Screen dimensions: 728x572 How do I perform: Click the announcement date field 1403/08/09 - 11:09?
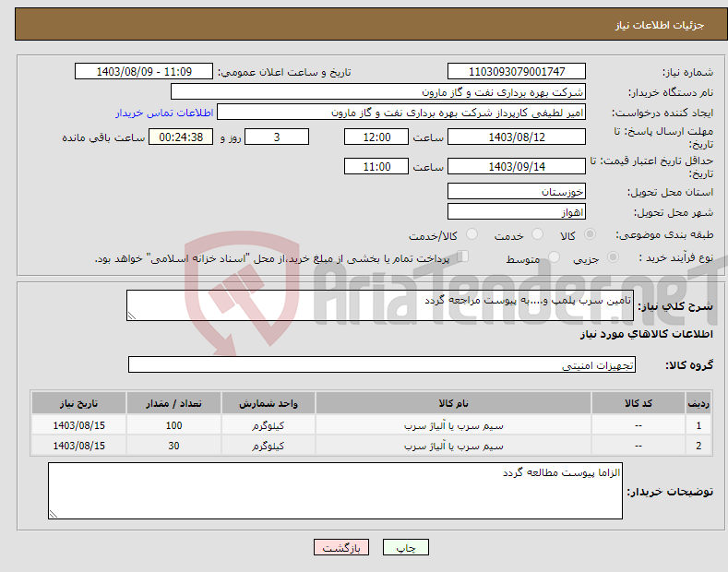[x=144, y=72]
